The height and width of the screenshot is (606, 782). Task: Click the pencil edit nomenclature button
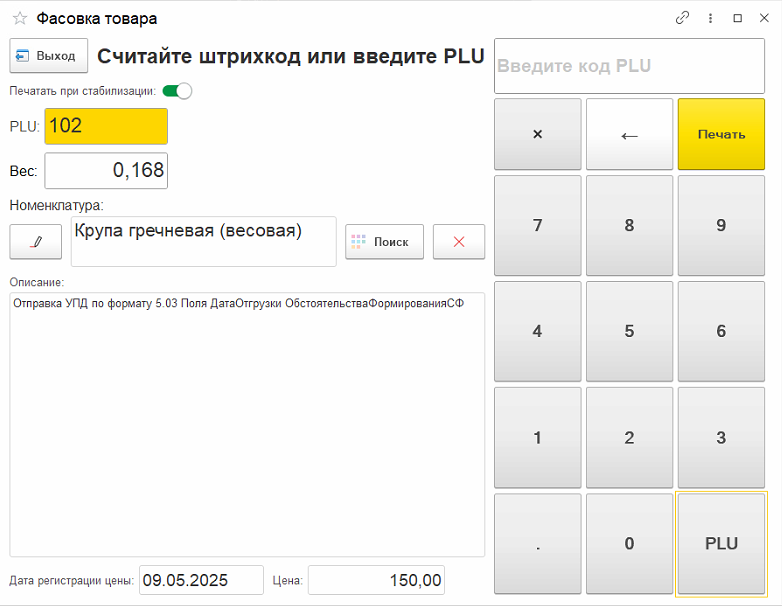tap(36, 242)
